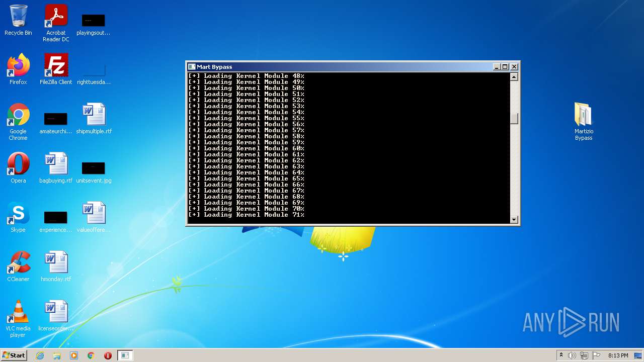Open the volume tray icon
This screenshot has height=362, width=644.
coord(572,355)
